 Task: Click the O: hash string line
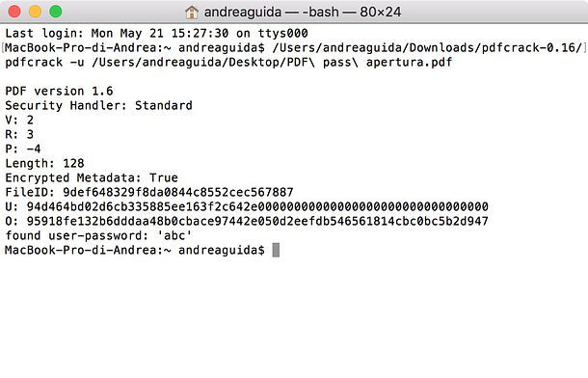pos(247,221)
